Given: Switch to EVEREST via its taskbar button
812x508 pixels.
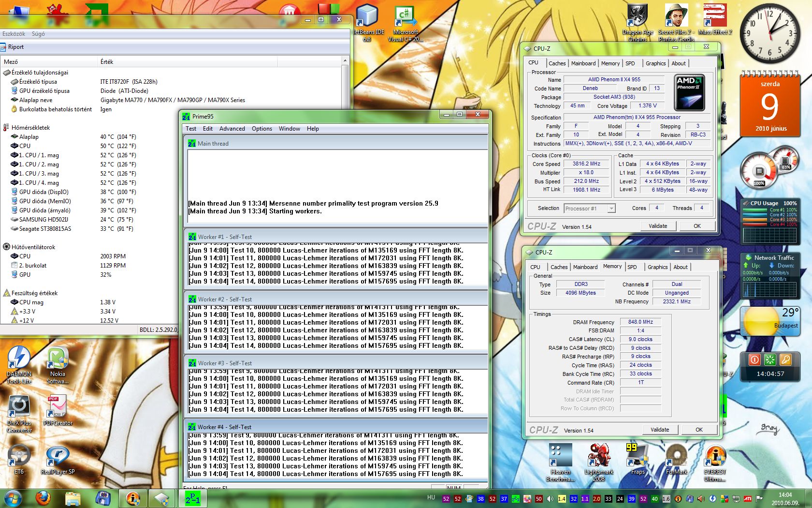Looking at the screenshot, I should pyautogui.click(x=133, y=498).
